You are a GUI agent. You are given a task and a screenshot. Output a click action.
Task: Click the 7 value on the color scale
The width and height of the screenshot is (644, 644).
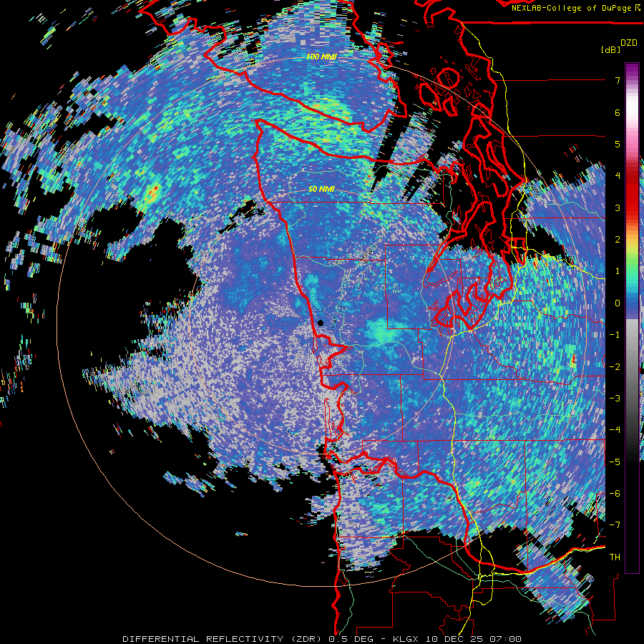tap(618, 80)
